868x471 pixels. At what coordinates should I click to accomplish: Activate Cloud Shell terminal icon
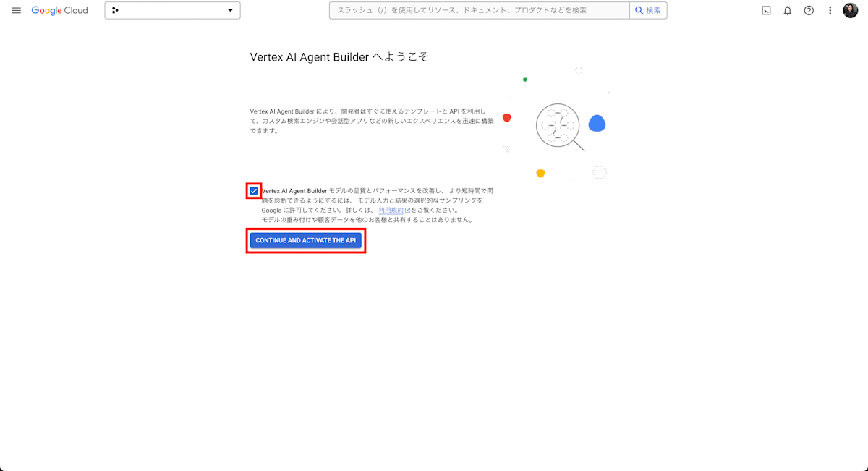766,11
